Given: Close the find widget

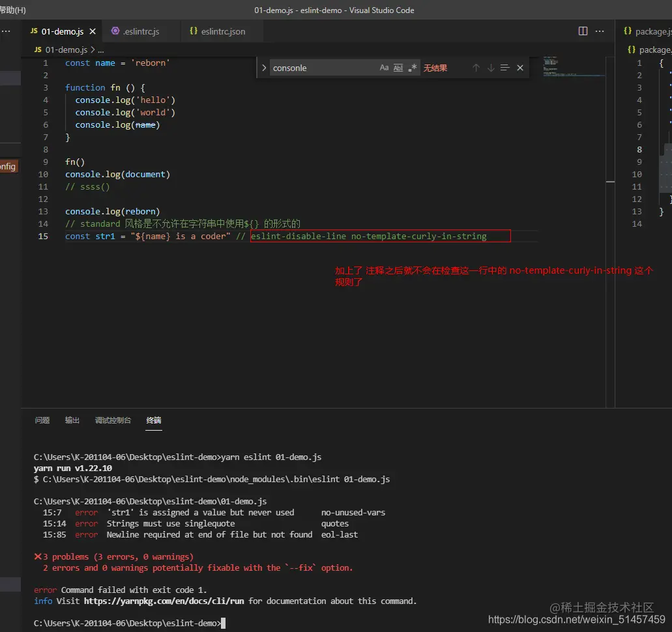Looking at the screenshot, I should [x=520, y=68].
